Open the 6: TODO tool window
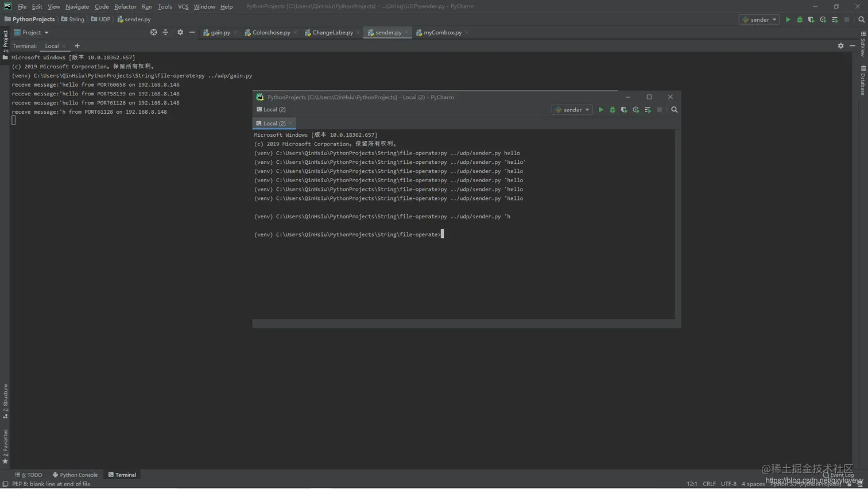868x489 pixels. coord(29,475)
